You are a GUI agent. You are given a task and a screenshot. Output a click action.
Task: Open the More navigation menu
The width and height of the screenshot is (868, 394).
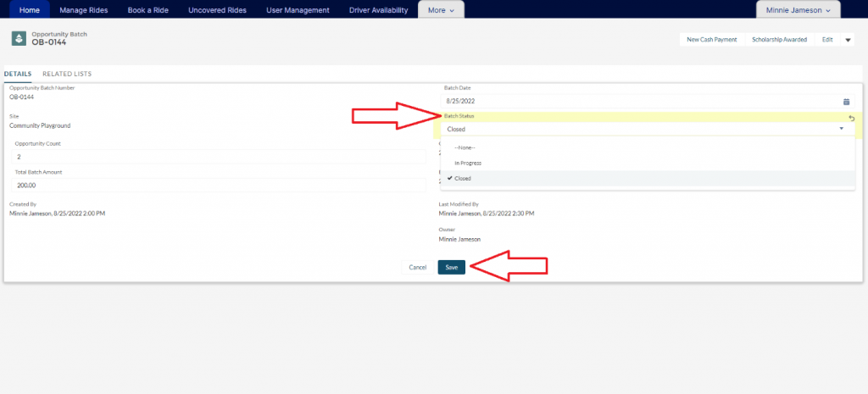pyautogui.click(x=442, y=10)
